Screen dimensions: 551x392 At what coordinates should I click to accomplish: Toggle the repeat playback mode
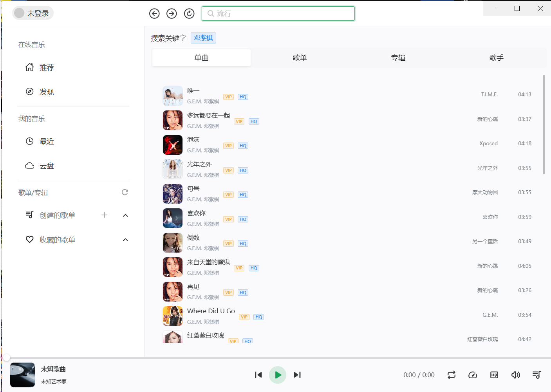pos(451,375)
